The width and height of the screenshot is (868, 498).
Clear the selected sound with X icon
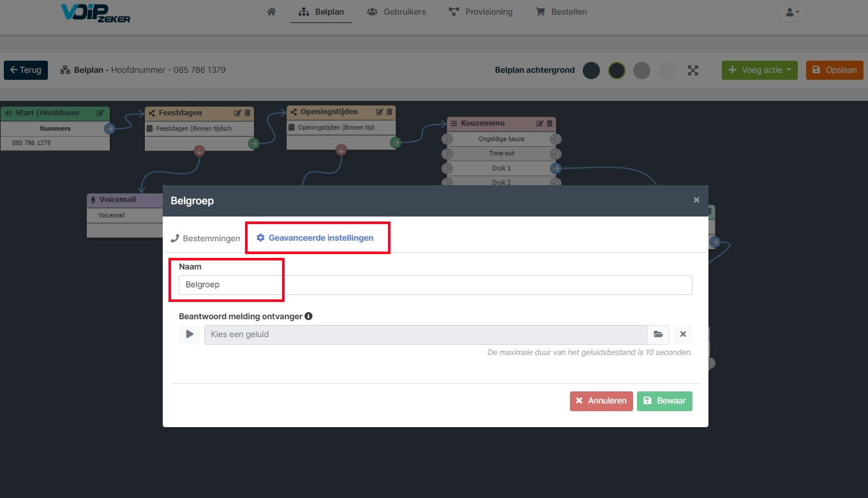(x=683, y=335)
